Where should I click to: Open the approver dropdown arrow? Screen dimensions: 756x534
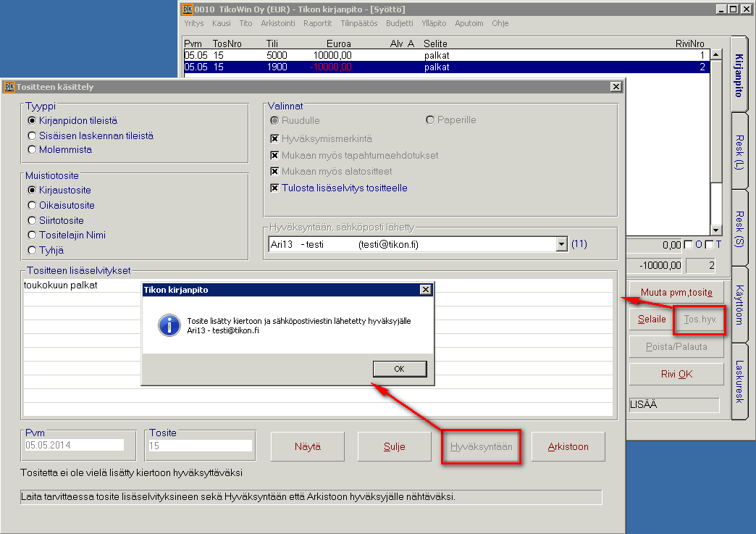coord(561,245)
